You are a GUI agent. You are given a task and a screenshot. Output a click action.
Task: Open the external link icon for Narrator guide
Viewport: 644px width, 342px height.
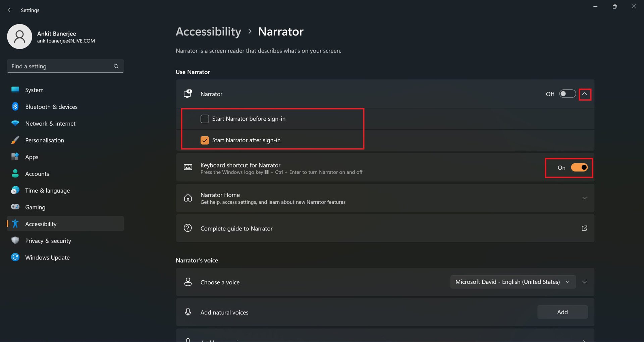(584, 228)
